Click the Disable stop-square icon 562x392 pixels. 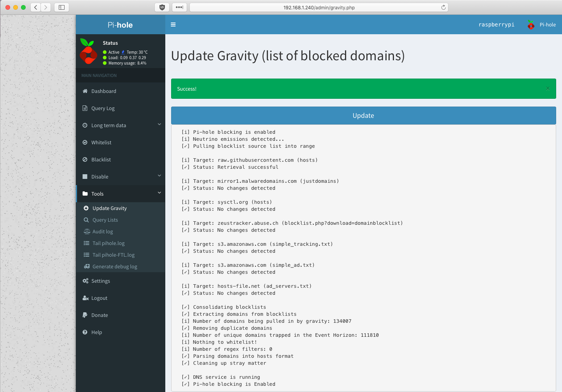(x=85, y=177)
